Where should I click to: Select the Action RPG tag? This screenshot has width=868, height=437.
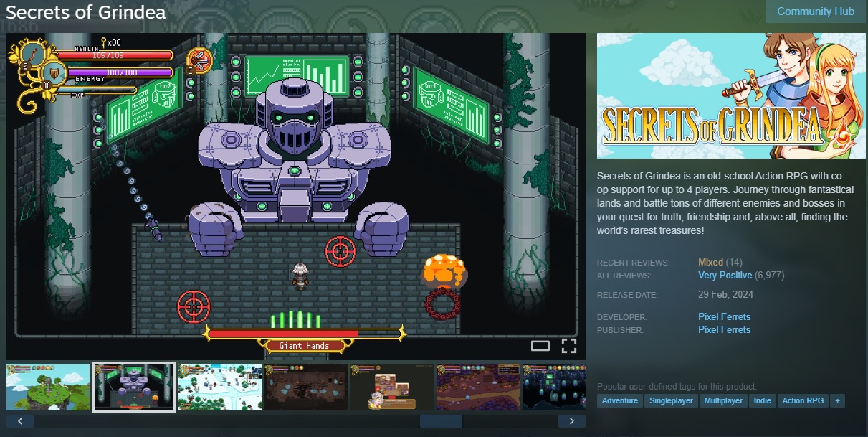coord(803,400)
